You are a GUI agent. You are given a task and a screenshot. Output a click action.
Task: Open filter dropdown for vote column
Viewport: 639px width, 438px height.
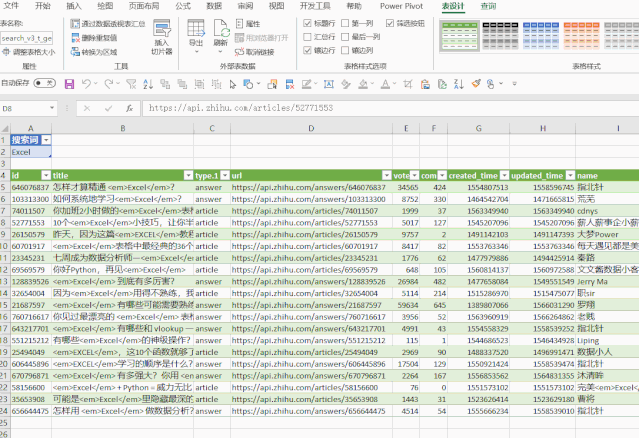tap(414, 176)
